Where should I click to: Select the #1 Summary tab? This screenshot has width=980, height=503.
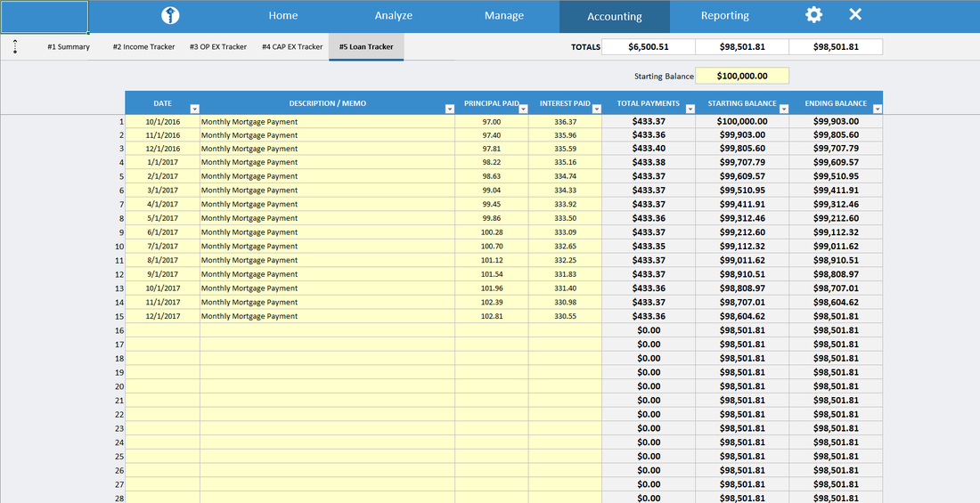click(69, 47)
